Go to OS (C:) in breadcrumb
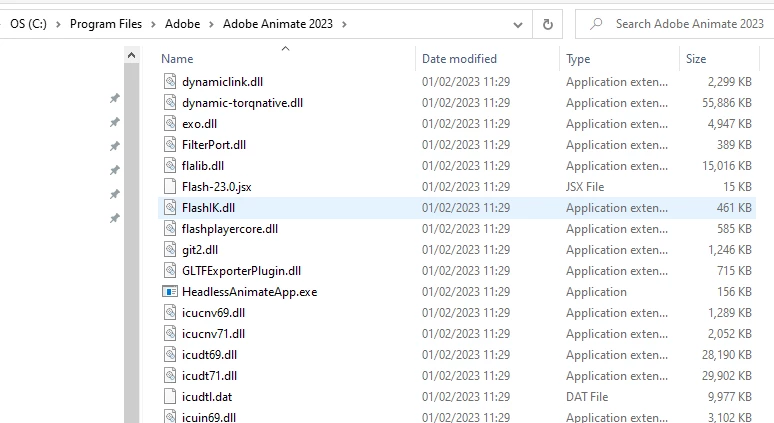Viewport: 774px width, 423px height. [28, 24]
